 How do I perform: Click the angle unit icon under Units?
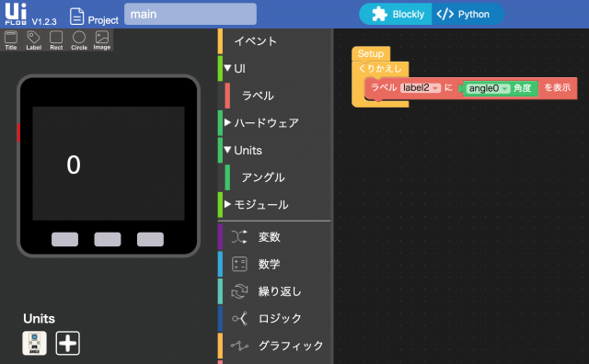[x=35, y=343]
